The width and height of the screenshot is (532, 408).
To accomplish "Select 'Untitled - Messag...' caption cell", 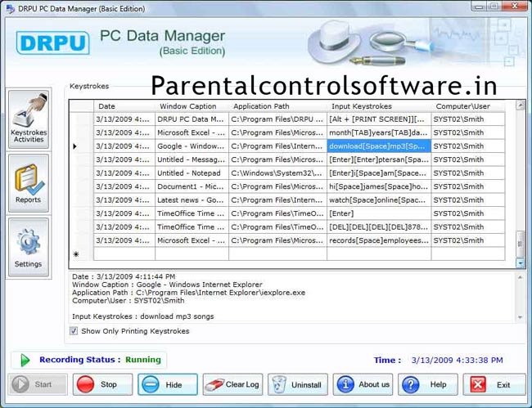I will coord(192,159).
